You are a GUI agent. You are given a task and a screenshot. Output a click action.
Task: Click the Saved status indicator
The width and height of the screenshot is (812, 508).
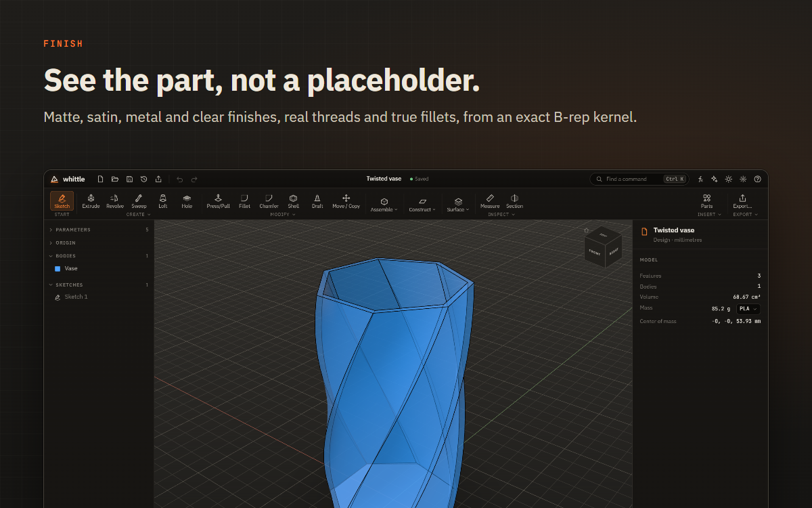coord(420,179)
